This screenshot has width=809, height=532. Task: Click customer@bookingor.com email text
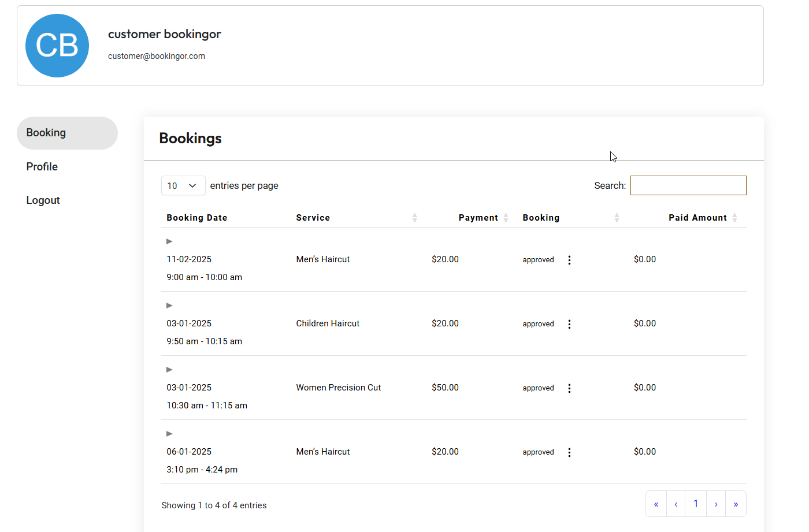point(157,56)
